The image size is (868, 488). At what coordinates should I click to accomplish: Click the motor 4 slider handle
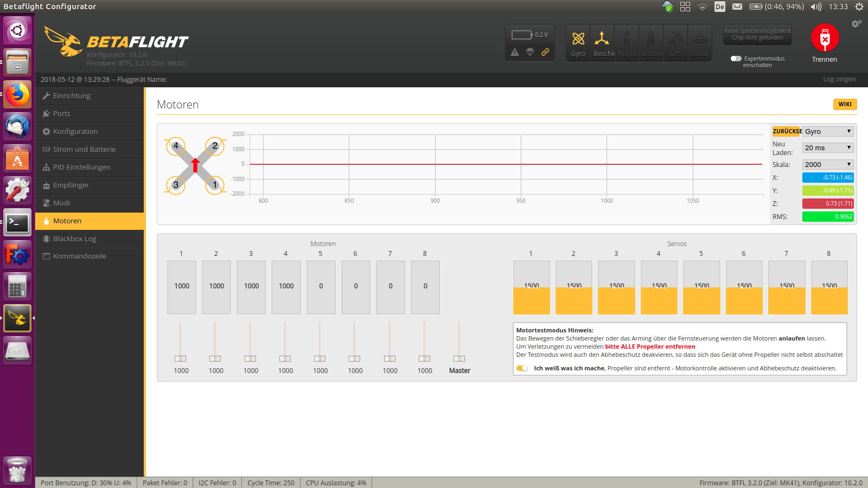(285, 358)
